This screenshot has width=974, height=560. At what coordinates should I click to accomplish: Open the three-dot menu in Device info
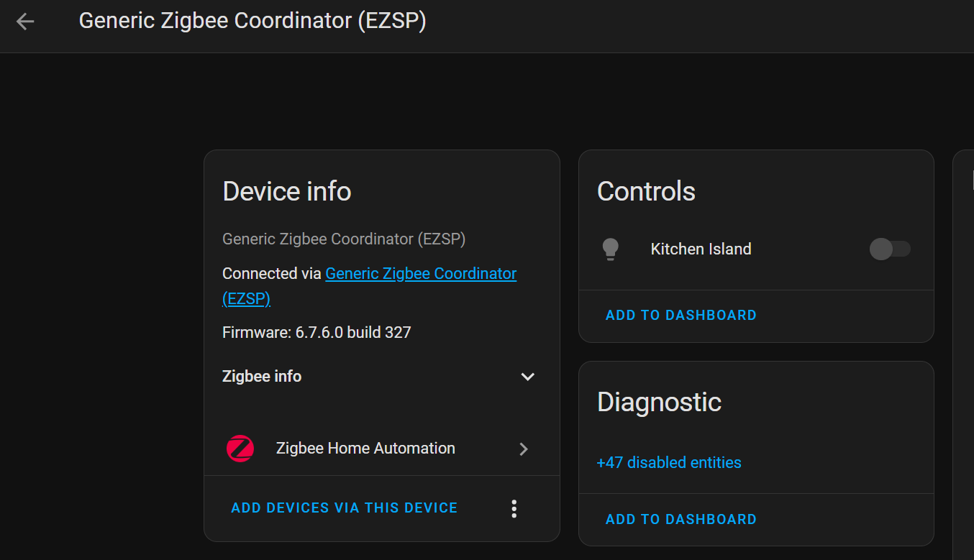pyautogui.click(x=514, y=508)
